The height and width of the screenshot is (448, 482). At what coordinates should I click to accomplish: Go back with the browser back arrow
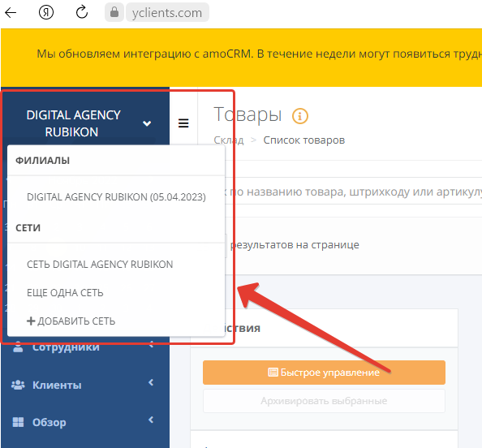[x=11, y=13]
